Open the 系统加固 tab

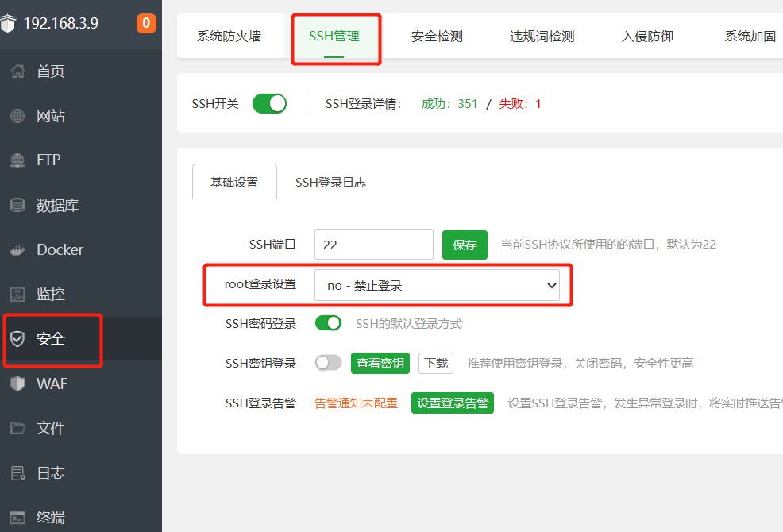750,37
